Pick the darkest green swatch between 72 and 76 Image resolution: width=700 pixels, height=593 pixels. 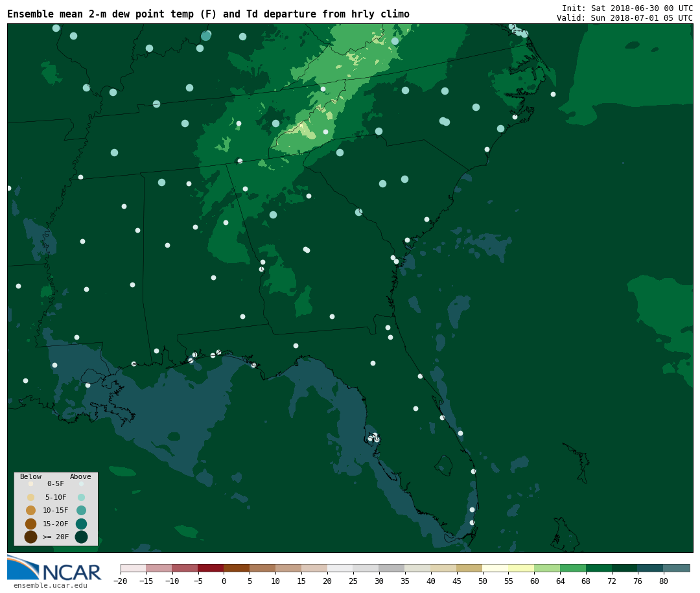point(625,568)
